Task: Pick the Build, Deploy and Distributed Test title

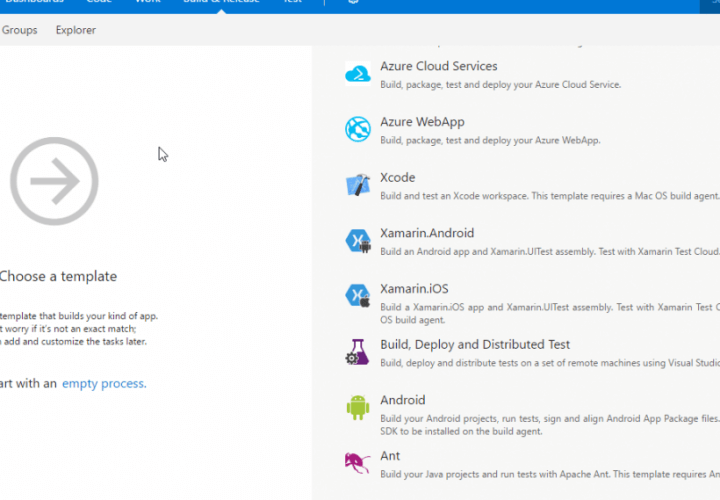Action: (475, 344)
